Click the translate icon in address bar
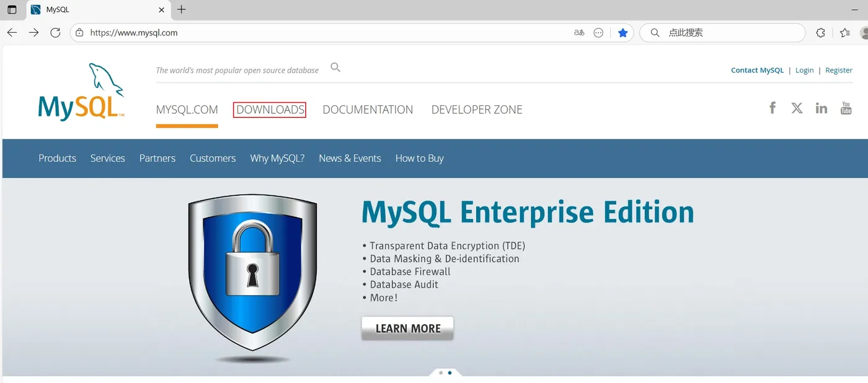Viewport: 868px width, 383px height. [579, 33]
